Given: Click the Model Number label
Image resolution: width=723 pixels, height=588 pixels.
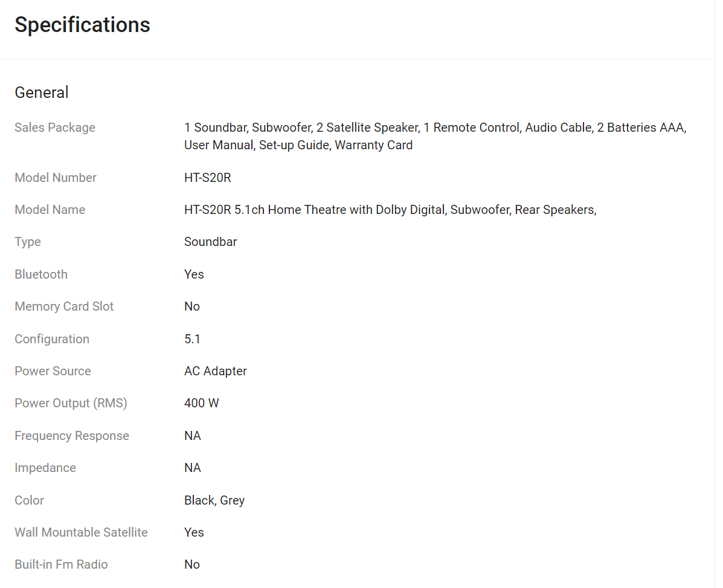Looking at the screenshot, I should pyautogui.click(x=56, y=178).
